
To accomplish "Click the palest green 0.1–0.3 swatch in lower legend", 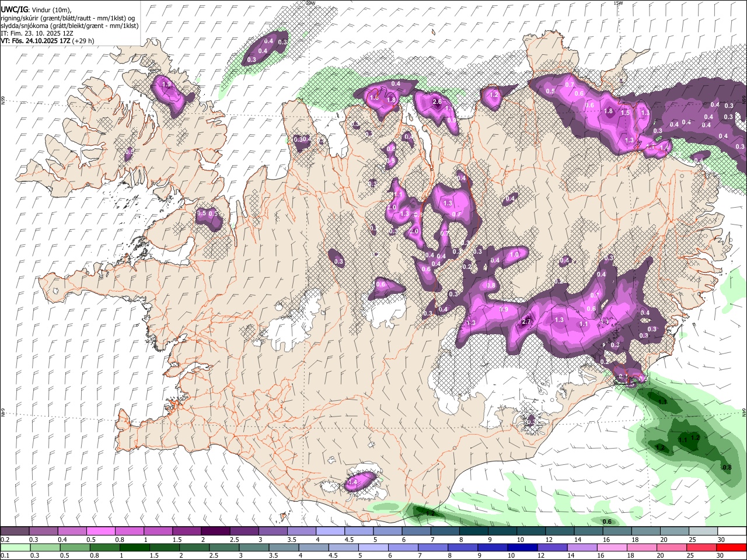I will [x=15, y=547].
